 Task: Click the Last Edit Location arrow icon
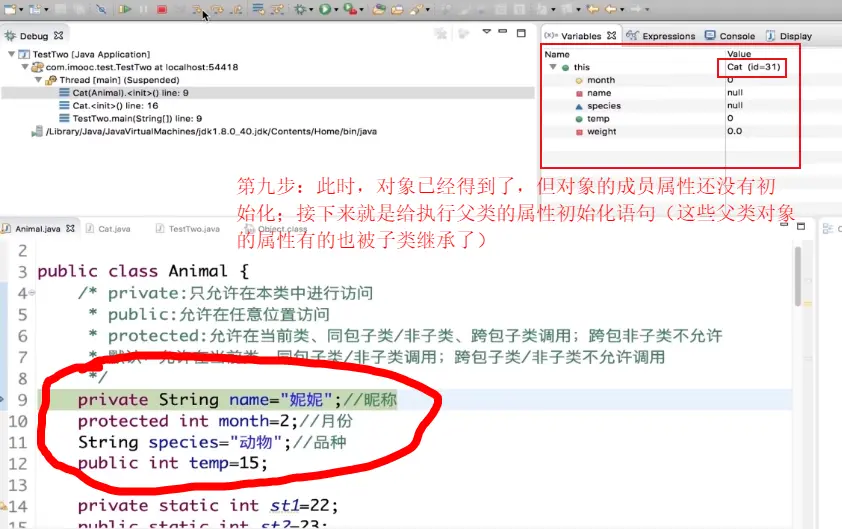coord(592,9)
